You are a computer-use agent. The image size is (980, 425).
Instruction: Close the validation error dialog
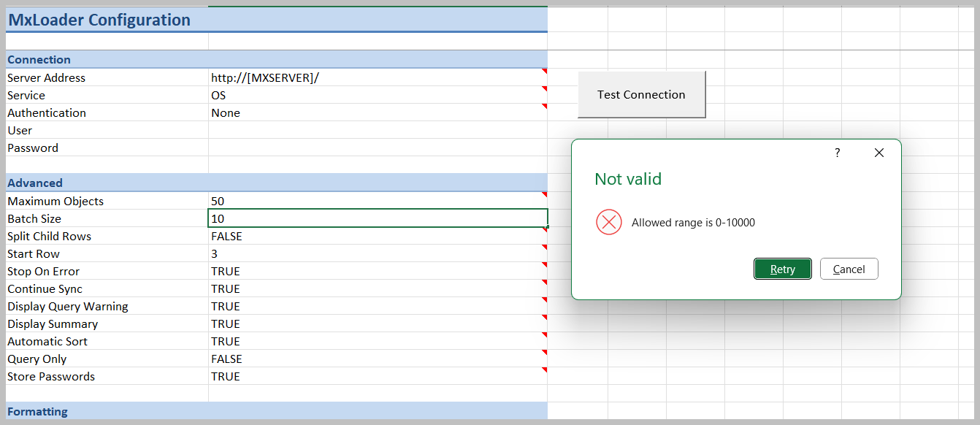(878, 153)
